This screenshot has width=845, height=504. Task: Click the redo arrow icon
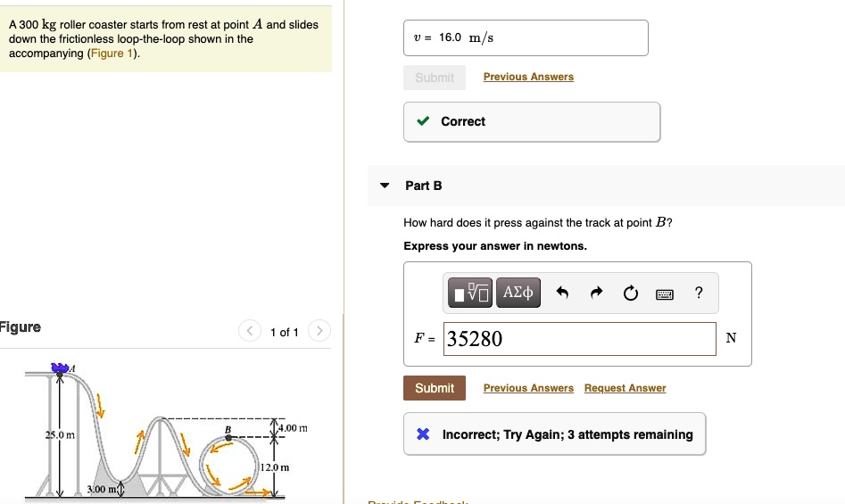[597, 293]
